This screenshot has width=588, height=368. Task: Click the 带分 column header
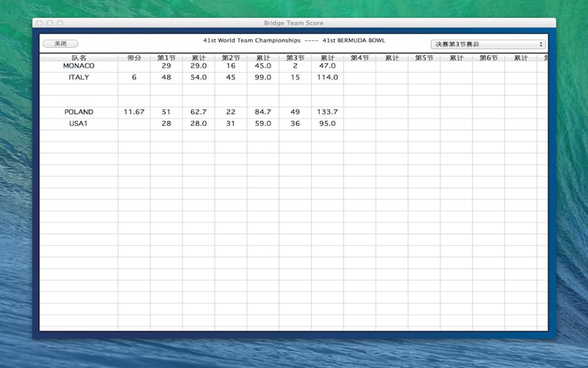click(134, 57)
